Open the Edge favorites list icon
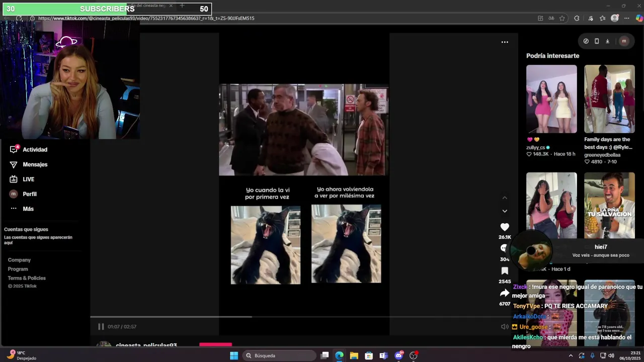This screenshot has width=644, height=362. 602,18
